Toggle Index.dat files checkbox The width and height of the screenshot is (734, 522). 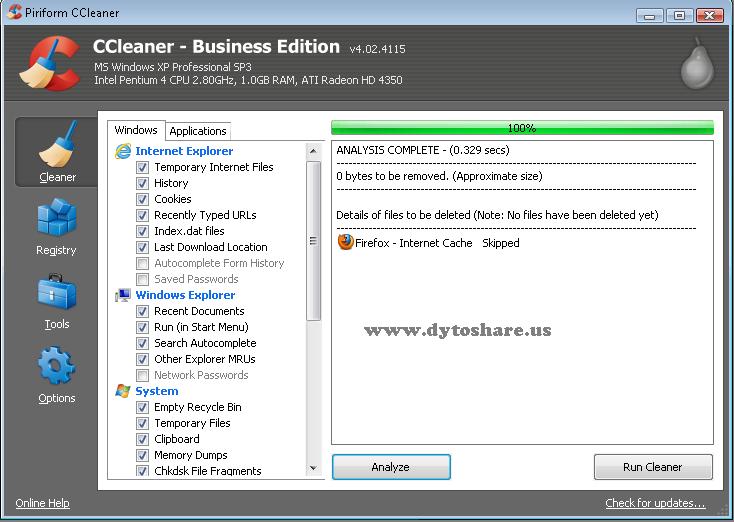click(x=142, y=231)
